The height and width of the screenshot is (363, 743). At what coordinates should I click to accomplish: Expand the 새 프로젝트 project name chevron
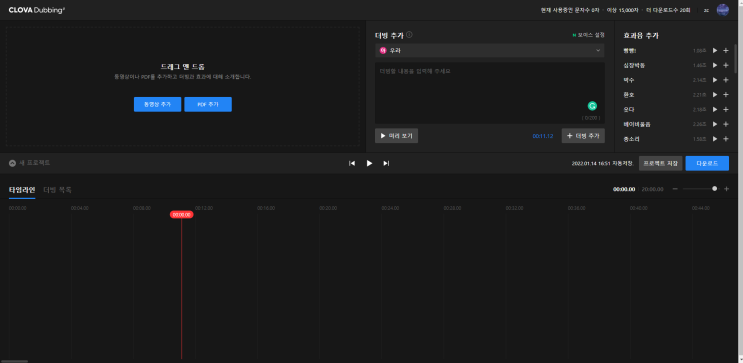click(12, 163)
